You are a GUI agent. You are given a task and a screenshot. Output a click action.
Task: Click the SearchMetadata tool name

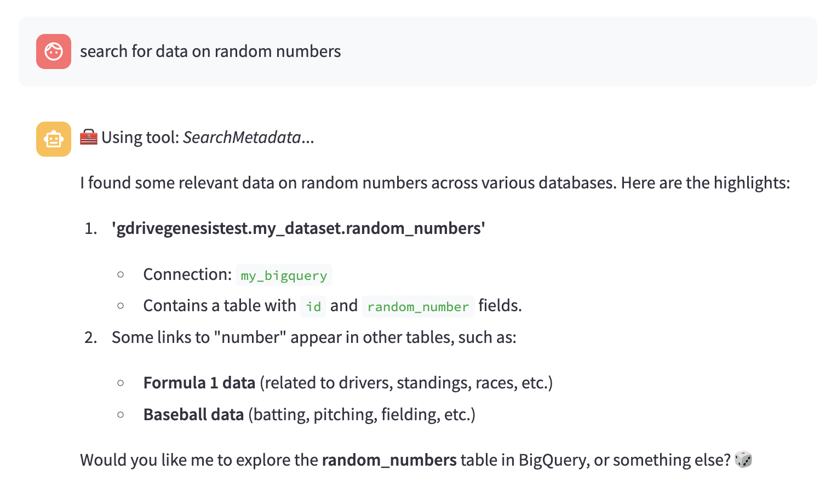[x=242, y=138]
